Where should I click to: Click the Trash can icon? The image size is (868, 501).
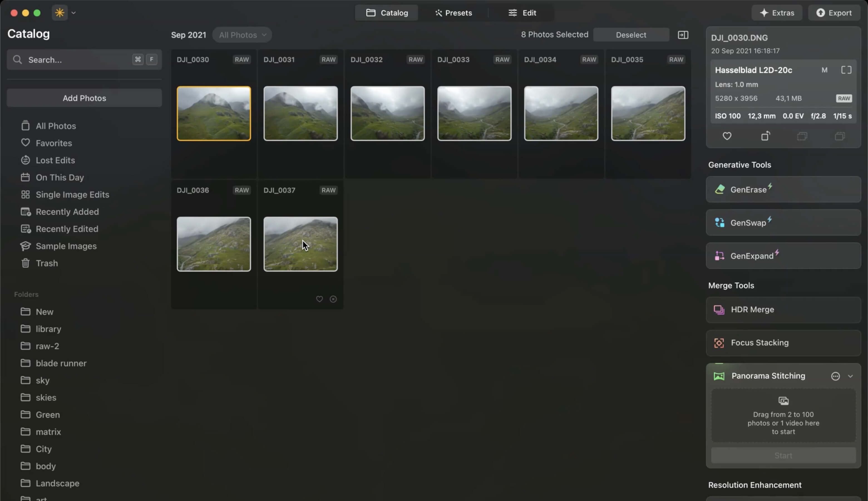click(25, 263)
